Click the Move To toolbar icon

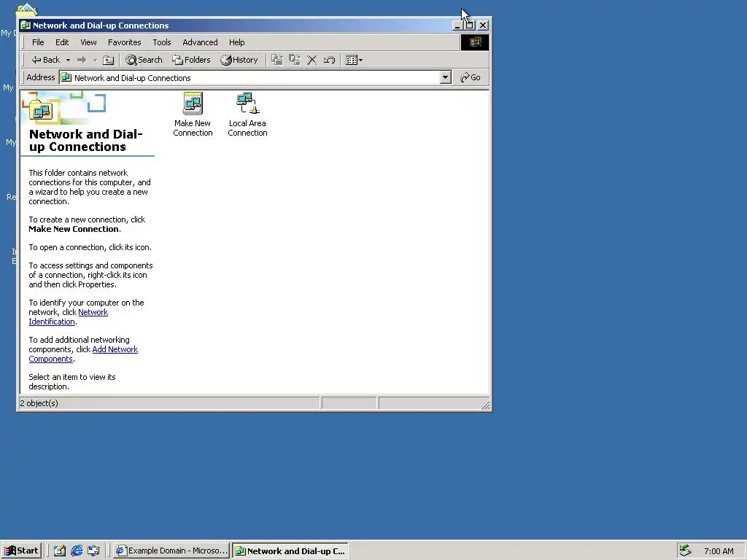(x=276, y=60)
